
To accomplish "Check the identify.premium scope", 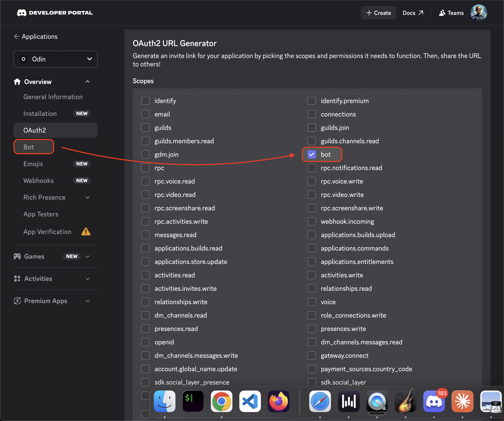I will tap(311, 101).
